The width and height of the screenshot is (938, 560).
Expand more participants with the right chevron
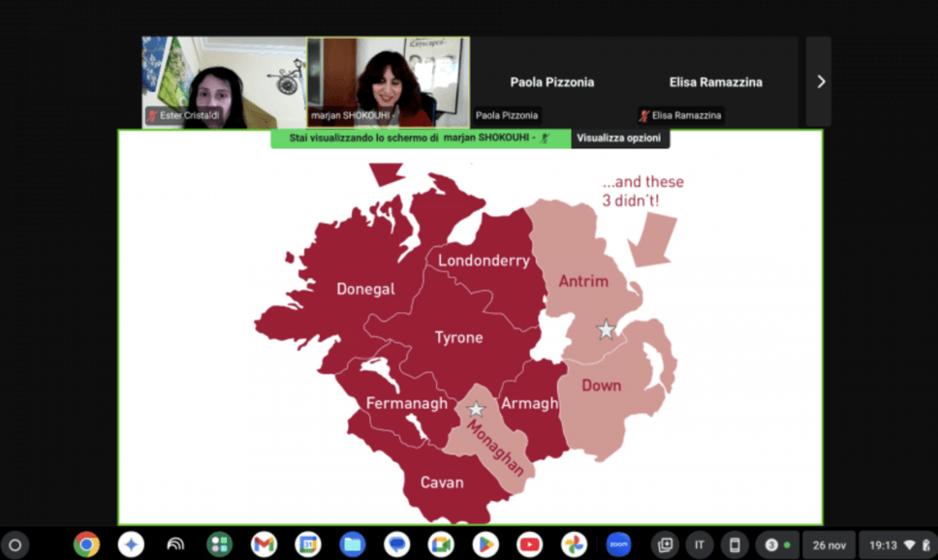[820, 81]
